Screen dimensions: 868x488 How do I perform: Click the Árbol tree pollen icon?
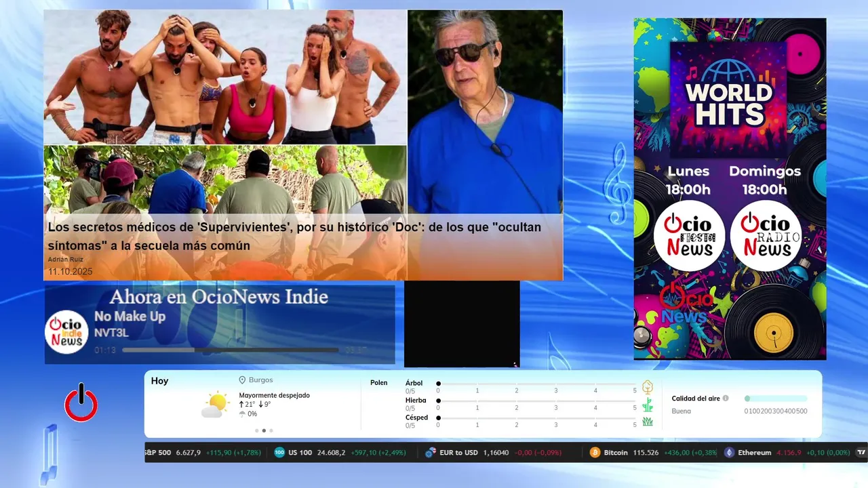click(648, 387)
